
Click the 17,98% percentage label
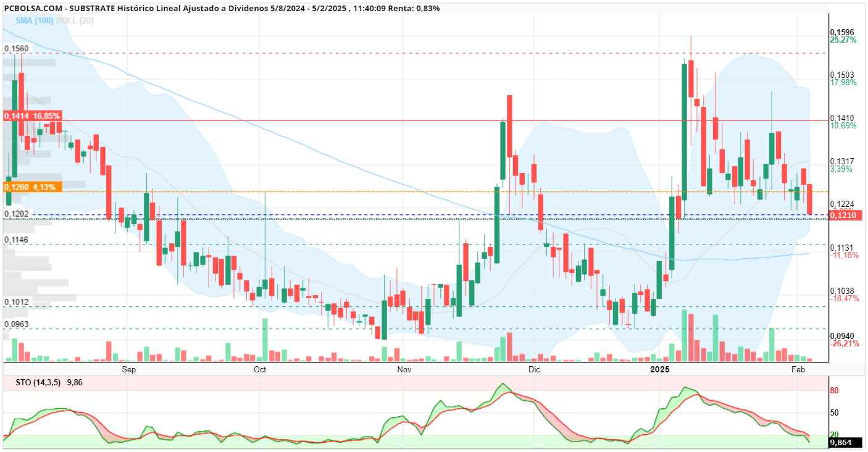point(843,83)
